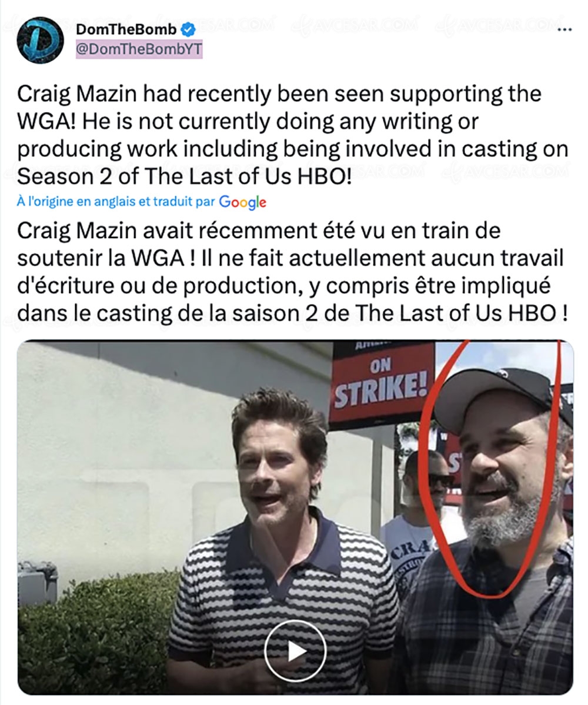The image size is (588, 705).
Task: Click the Google logo in translation note
Action: point(243,202)
